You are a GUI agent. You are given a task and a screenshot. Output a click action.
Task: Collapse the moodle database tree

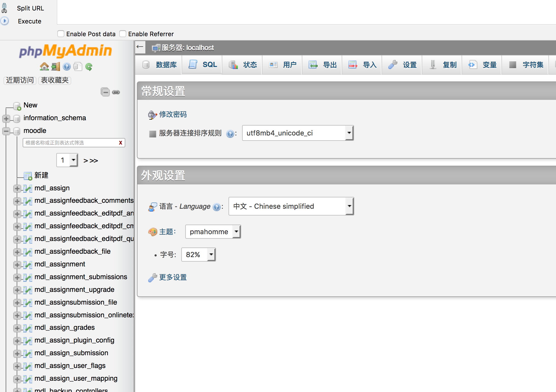pyautogui.click(x=6, y=131)
